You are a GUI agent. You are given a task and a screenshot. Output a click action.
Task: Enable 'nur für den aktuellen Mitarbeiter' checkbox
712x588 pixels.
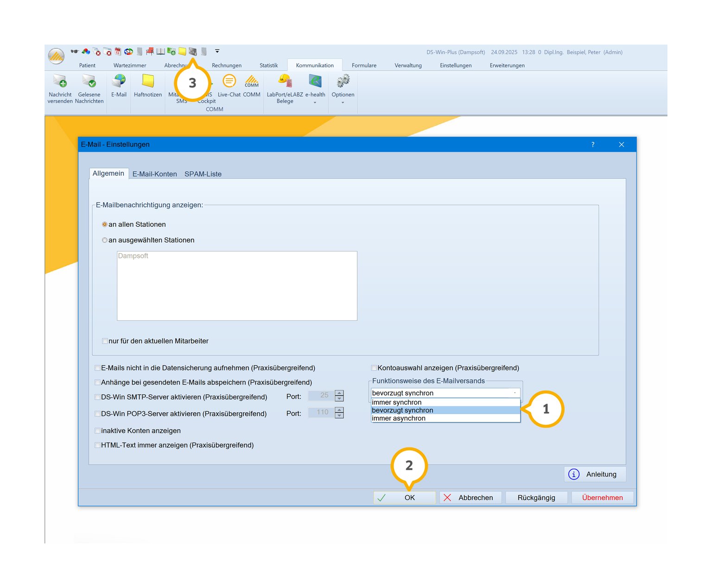(105, 341)
